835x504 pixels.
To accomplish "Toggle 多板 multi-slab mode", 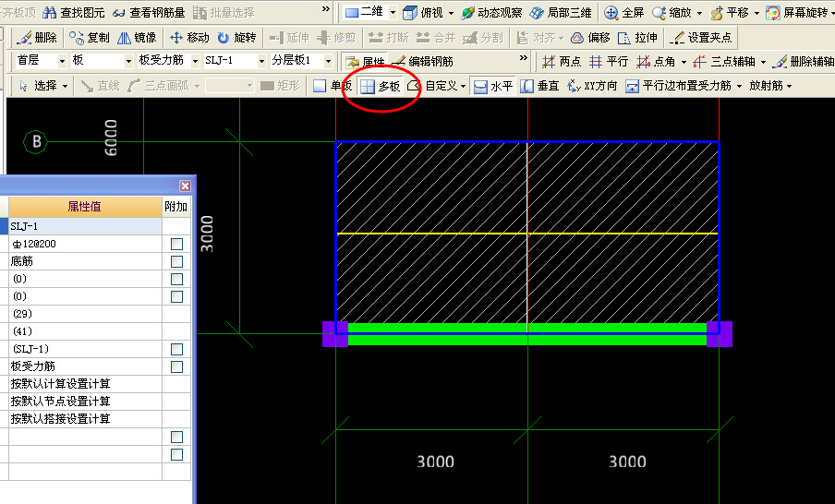I will pos(381,86).
